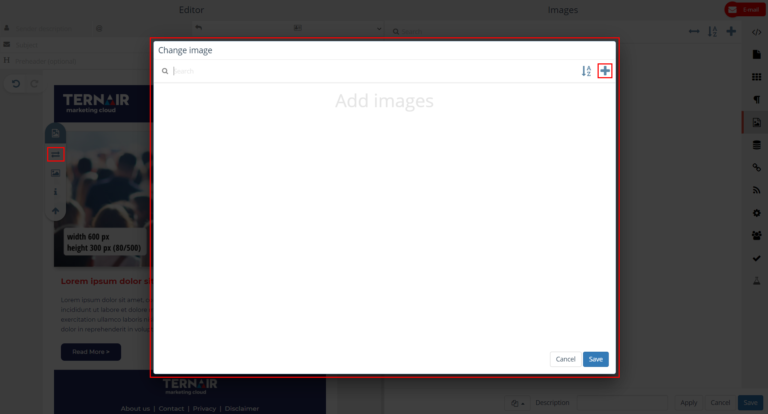
Task: Open the RSS feed icon in right sidebar
Action: coord(757,190)
